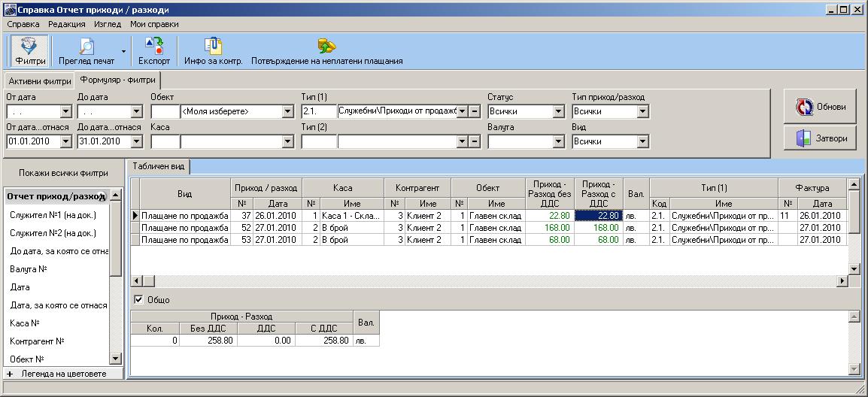Click cell Каса 1 - Скла...

351,215
